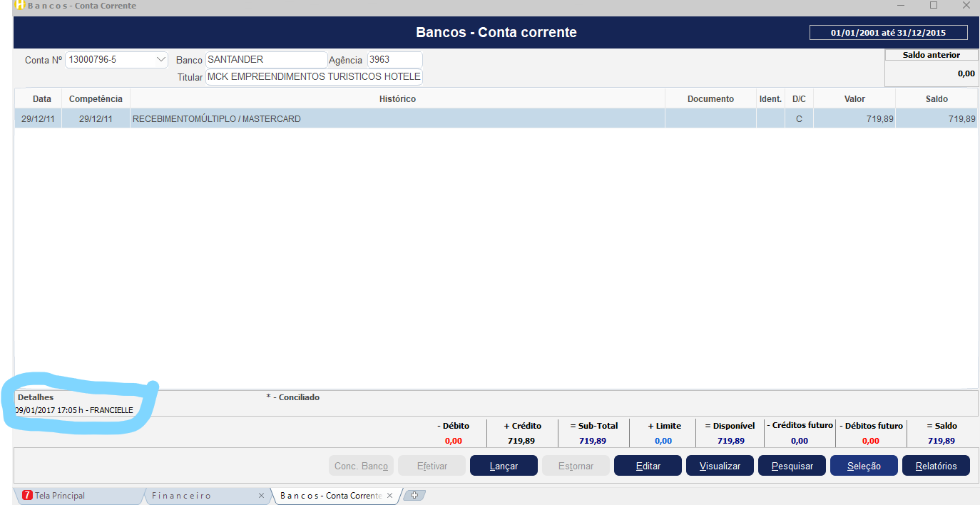This screenshot has width=980, height=505.
Task: Open the Seleção options
Action: [x=864, y=466]
